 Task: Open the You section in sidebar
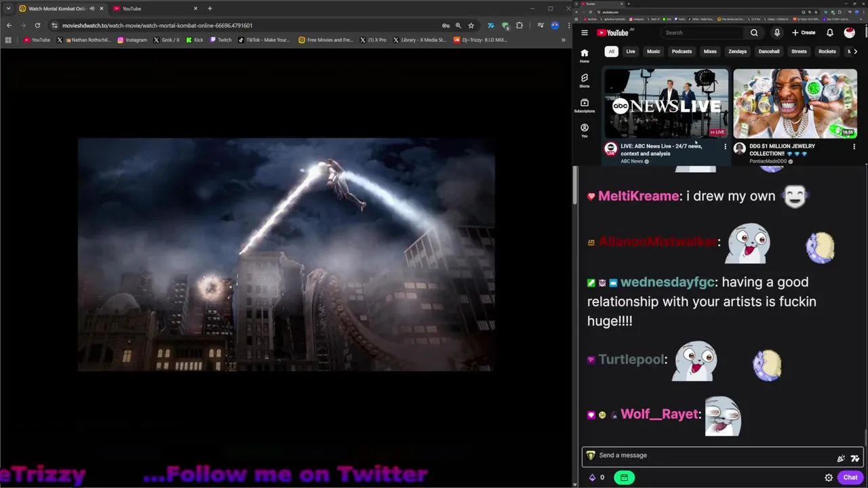[585, 130]
